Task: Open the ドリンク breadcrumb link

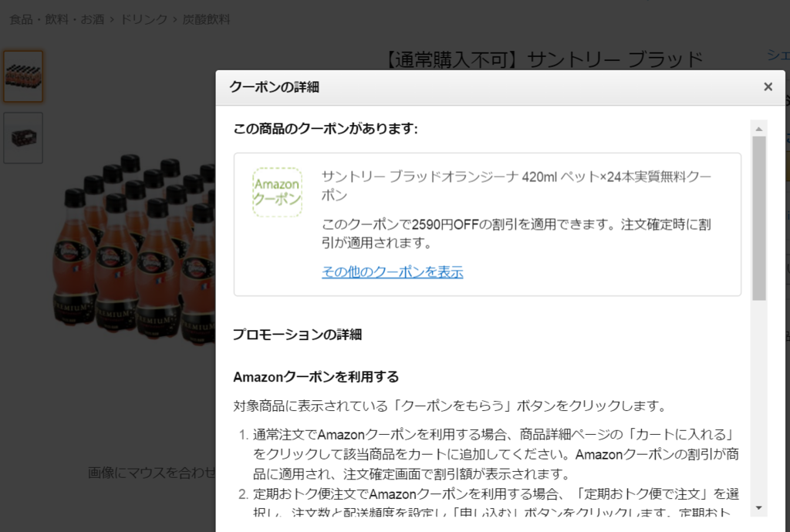Action: (x=143, y=19)
